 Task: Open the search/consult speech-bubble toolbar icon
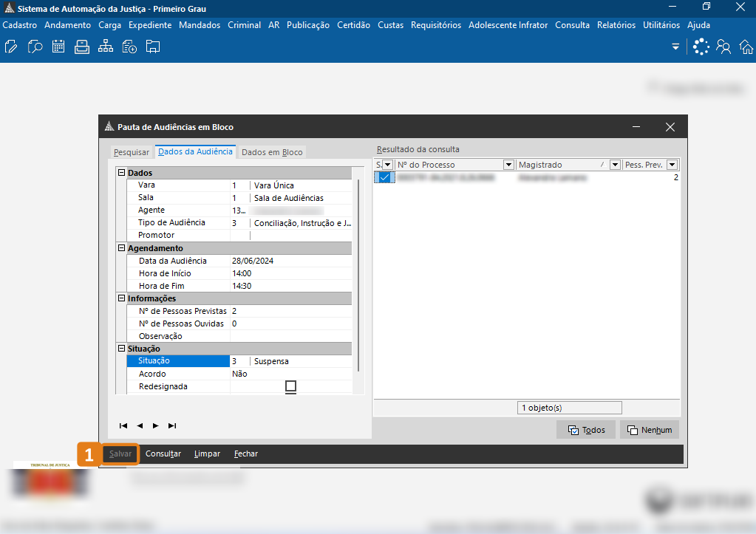point(35,47)
